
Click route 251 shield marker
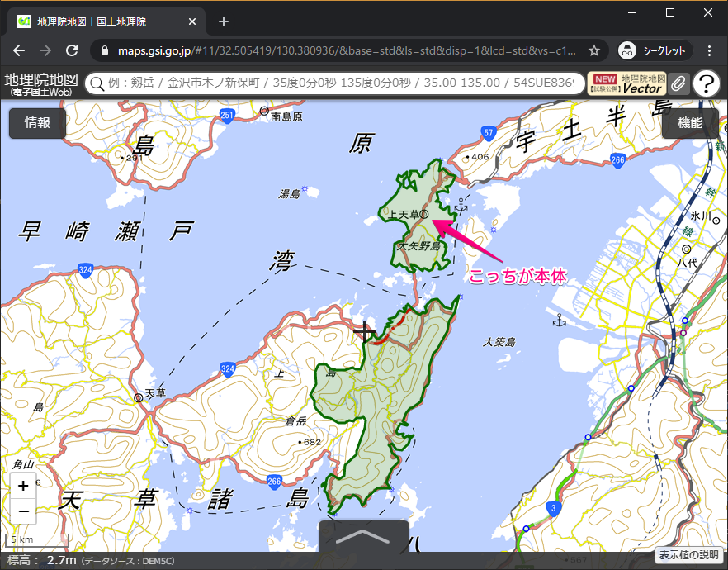pos(226,115)
